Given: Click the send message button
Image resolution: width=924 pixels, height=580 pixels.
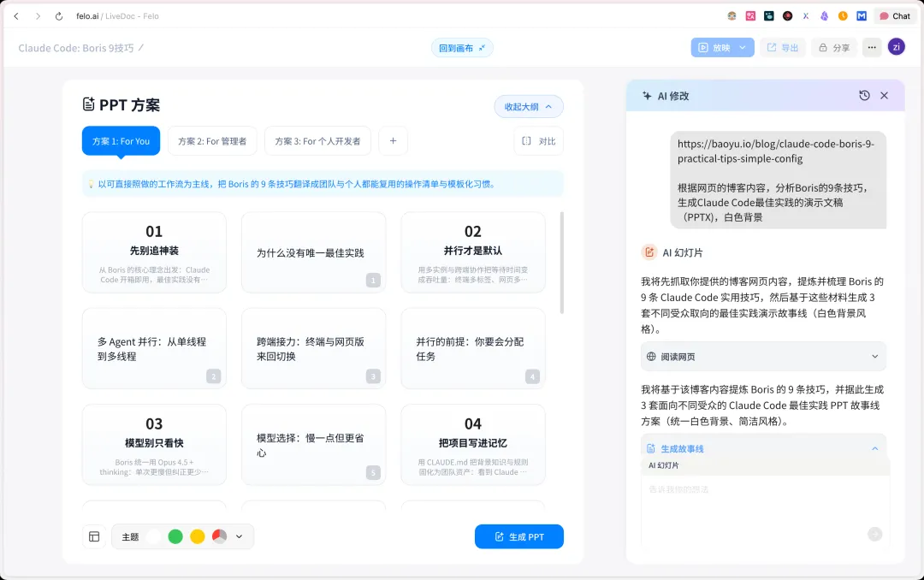Looking at the screenshot, I should (x=875, y=534).
